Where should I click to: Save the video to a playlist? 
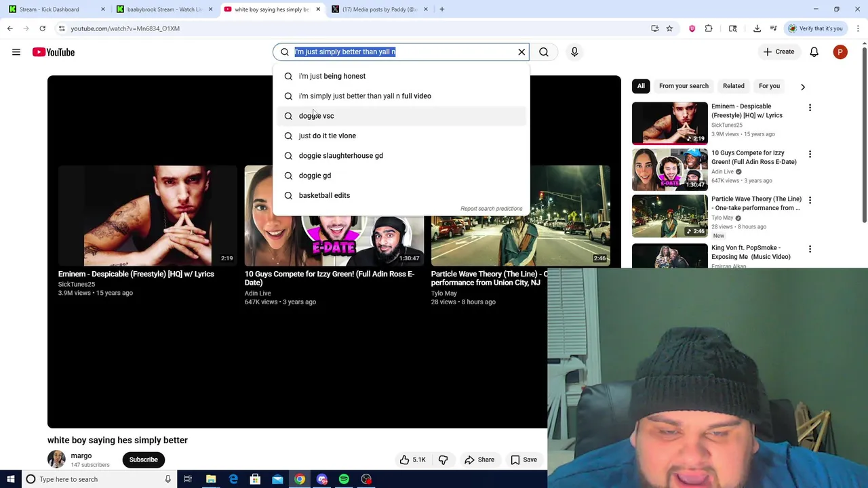(524, 460)
